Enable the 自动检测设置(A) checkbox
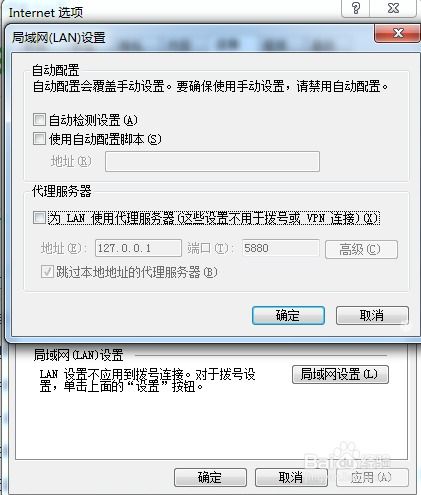 click(x=39, y=119)
